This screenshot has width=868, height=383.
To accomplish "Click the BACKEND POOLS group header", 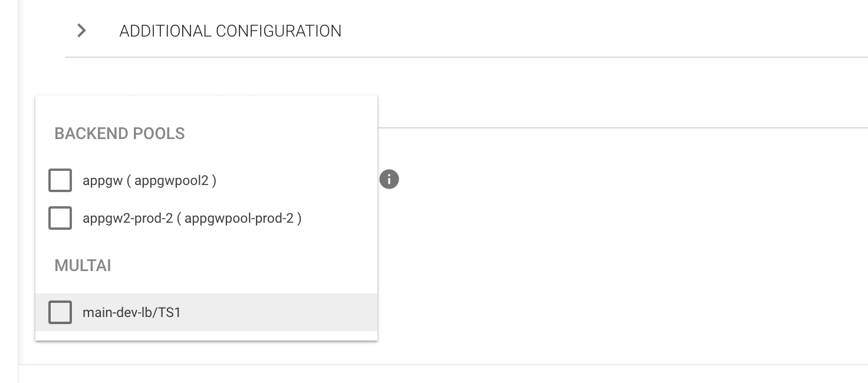I will [x=120, y=134].
